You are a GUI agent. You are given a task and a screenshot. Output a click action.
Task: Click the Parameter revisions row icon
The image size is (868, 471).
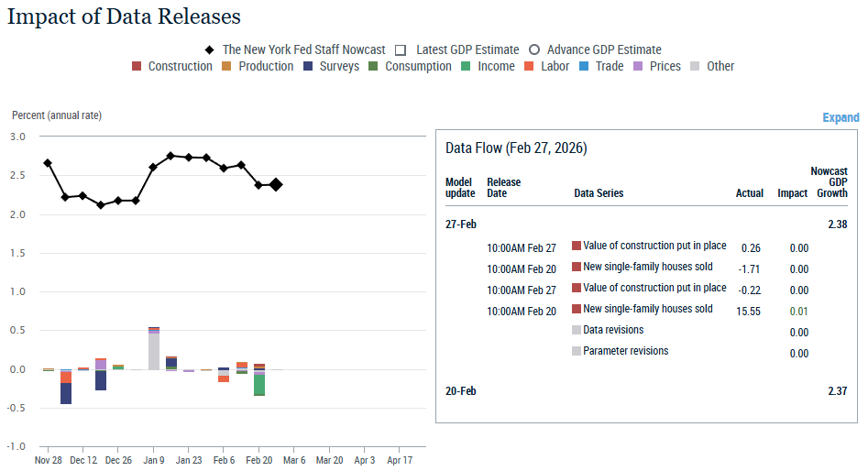point(577,351)
